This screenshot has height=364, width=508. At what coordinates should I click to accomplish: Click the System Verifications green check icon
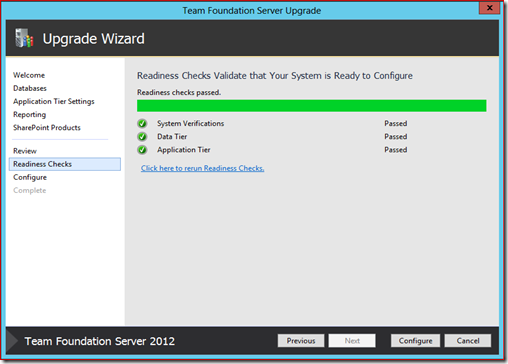click(x=142, y=124)
